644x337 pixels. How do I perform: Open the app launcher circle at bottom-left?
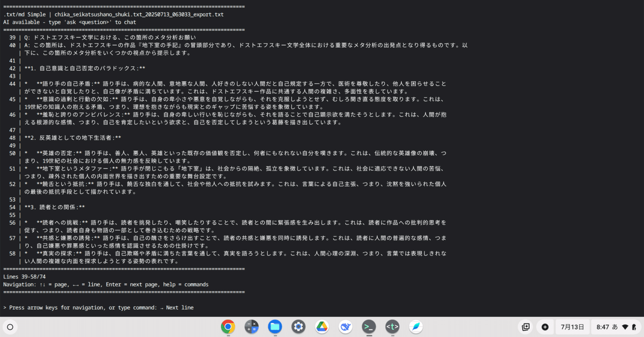[10, 327]
